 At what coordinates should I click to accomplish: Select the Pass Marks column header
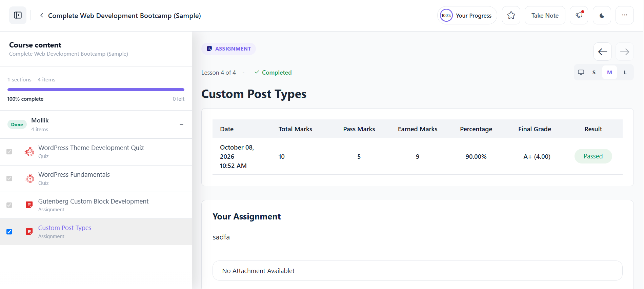point(359,129)
